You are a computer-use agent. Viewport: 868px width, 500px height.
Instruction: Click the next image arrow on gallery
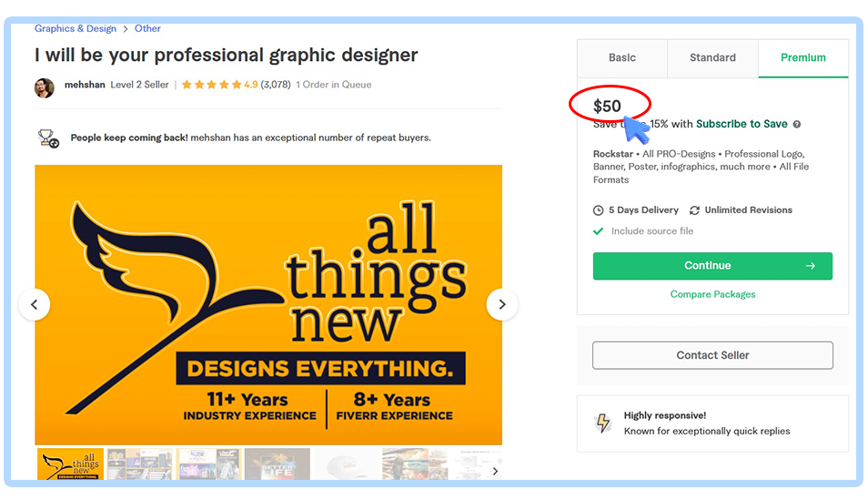tap(501, 305)
